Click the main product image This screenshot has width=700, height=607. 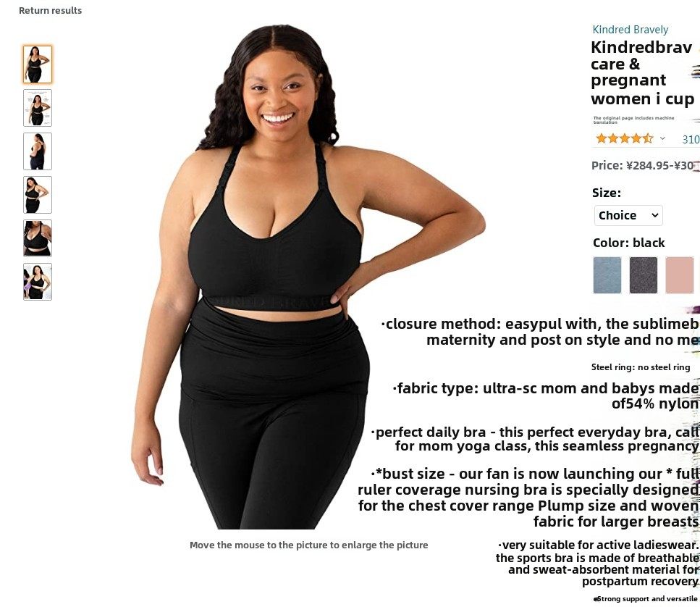click(308, 277)
